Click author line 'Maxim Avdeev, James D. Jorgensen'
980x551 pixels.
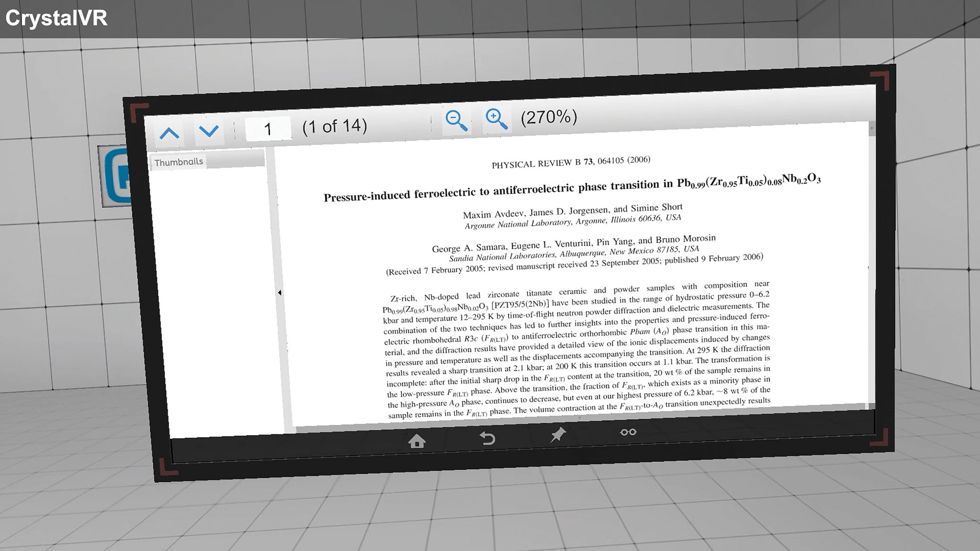(x=572, y=211)
